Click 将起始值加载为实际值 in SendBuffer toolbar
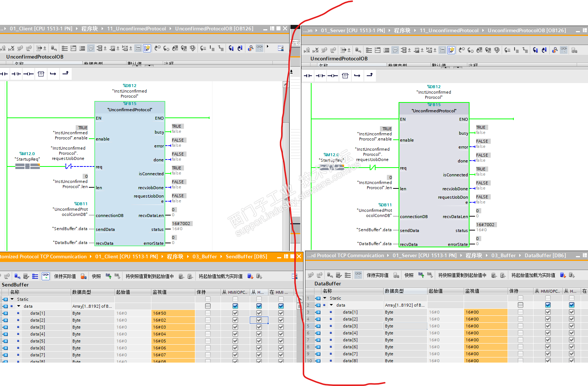The width and height of the screenshot is (588, 386). point(220,276)
